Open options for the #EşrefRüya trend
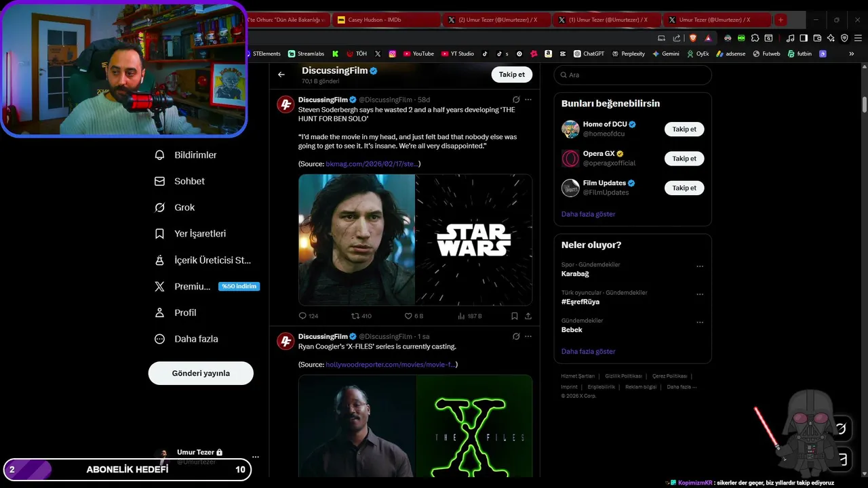 (x=700, y=294)
